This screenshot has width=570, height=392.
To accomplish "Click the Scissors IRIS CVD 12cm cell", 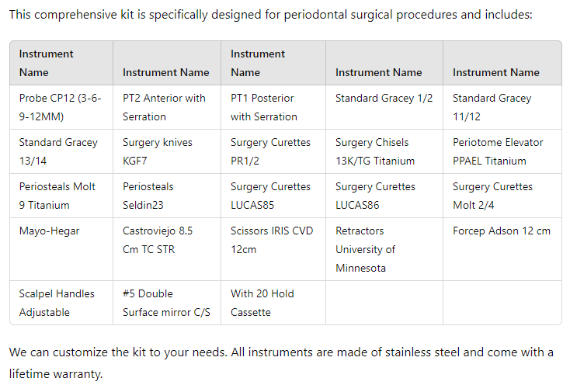I will tap(272, 240).
